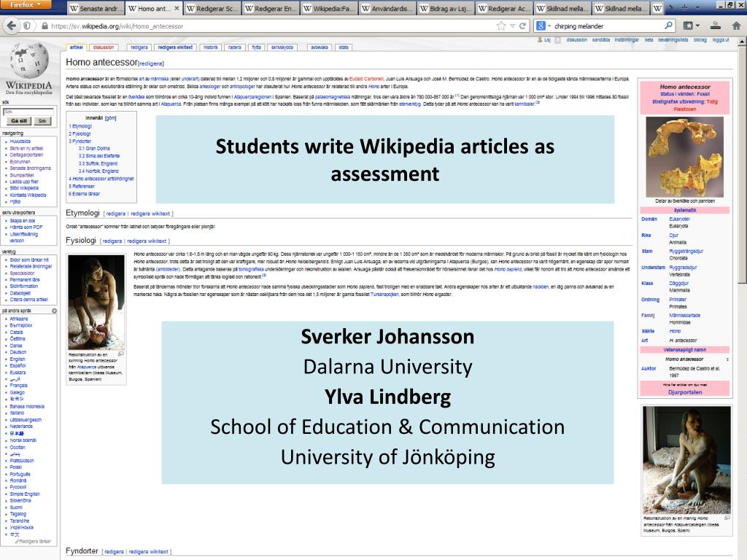The height and width of the screenshot is (560, 747).
Task: Jump to 3.1 Gran Dolina in contents
Action: pos(94,149)
